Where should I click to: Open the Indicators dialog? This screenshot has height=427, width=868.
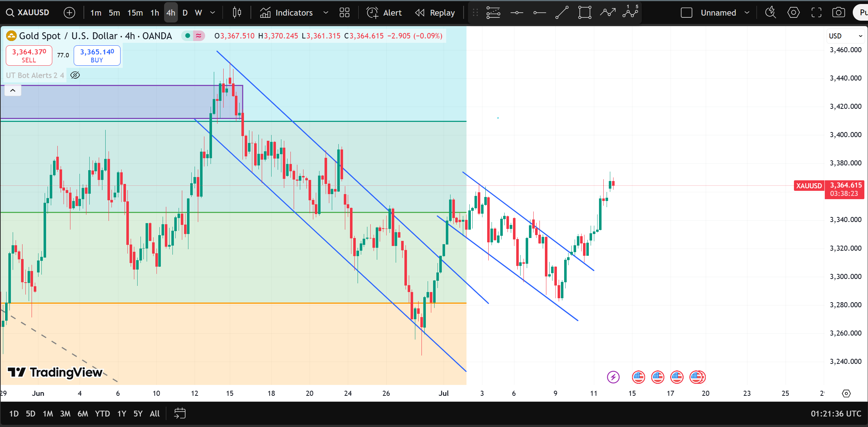click(x=286, y=13)
